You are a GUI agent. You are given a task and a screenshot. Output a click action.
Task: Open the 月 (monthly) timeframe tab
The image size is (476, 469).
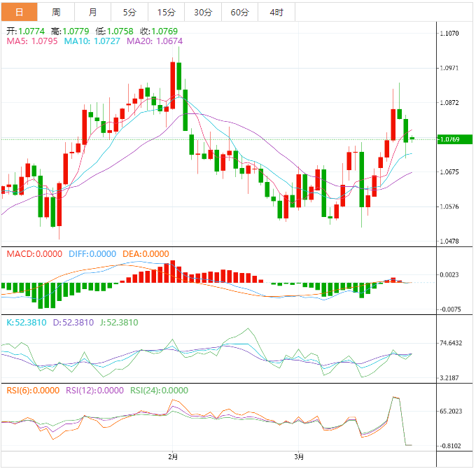click(93, 12)
